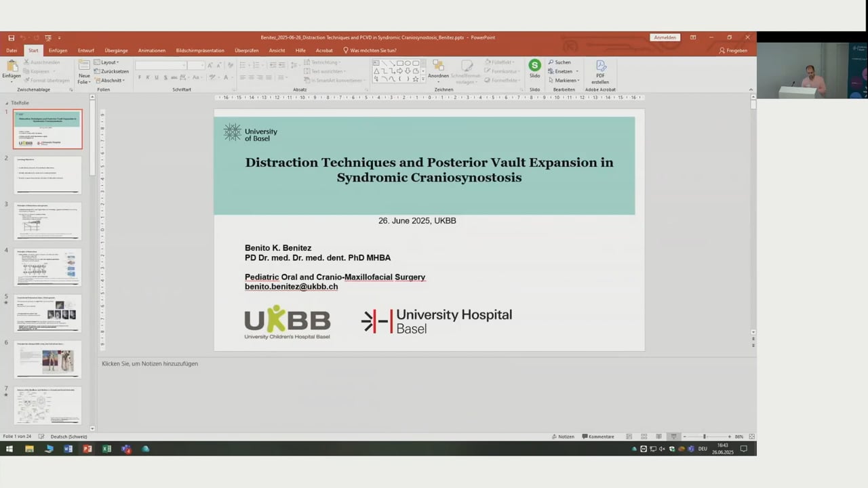This screenshot has height=488, width=868.
Task: Open Ersetzen dropdown arrow
Action: (577, 71)
